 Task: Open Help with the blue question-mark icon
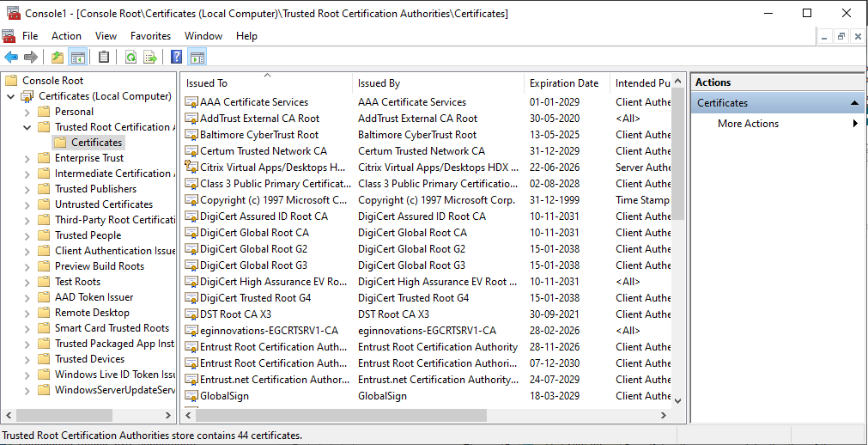[177, 57]
